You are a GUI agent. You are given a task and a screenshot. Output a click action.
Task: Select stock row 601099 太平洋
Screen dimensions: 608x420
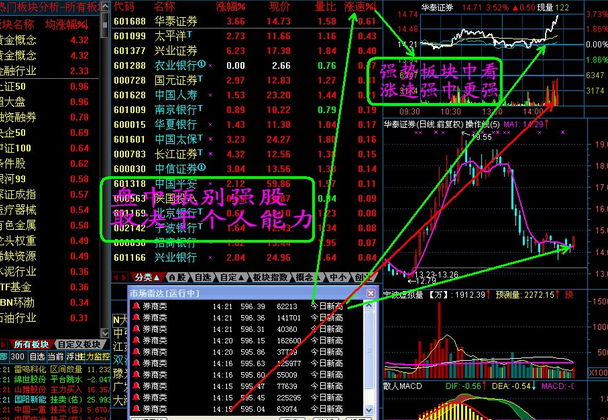245,36
